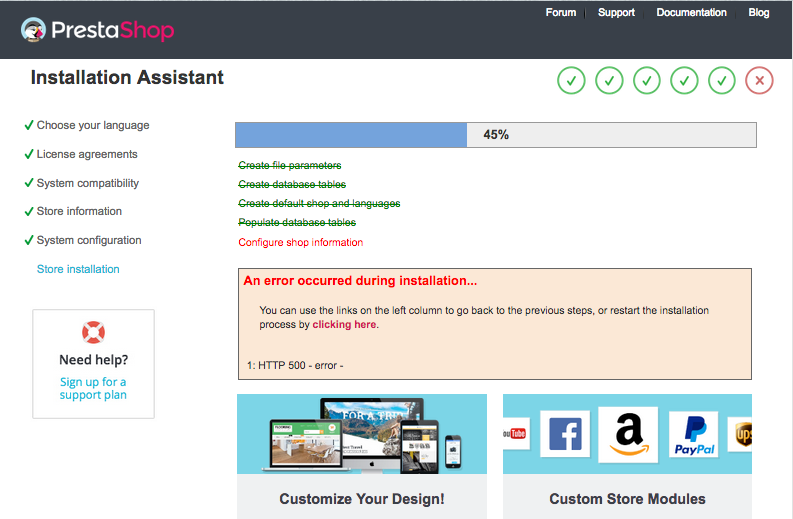Viewport: 793px width, 519px height.
Task: Click the Create file parameters item
Action: pos(290,165)
